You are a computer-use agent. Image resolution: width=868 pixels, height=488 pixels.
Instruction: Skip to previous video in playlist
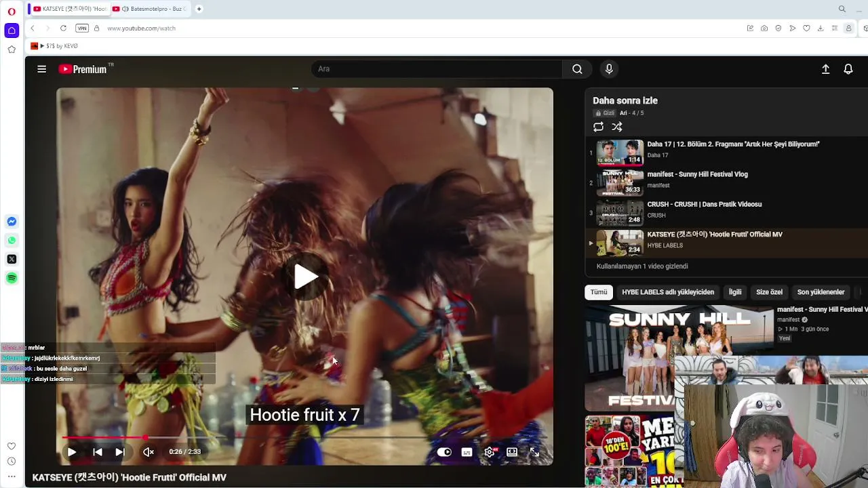pyautogui.click(x=97, y=451)
